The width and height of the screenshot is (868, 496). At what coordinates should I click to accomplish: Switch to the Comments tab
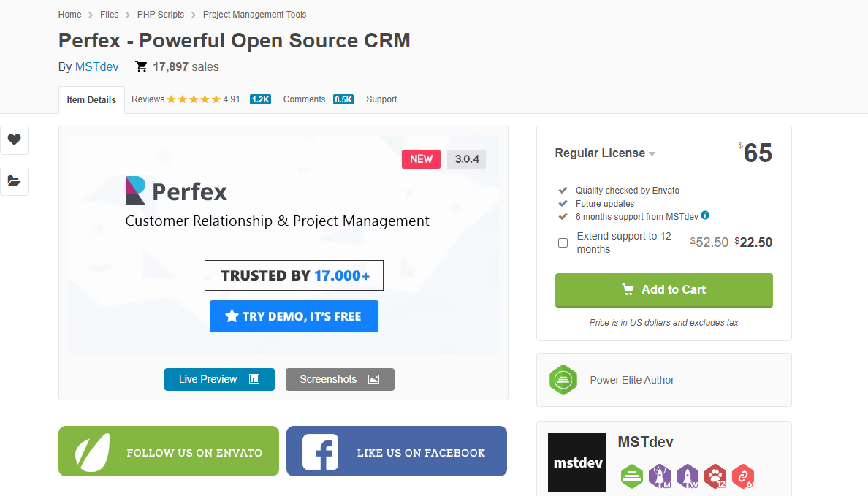[x=304, y=99]
